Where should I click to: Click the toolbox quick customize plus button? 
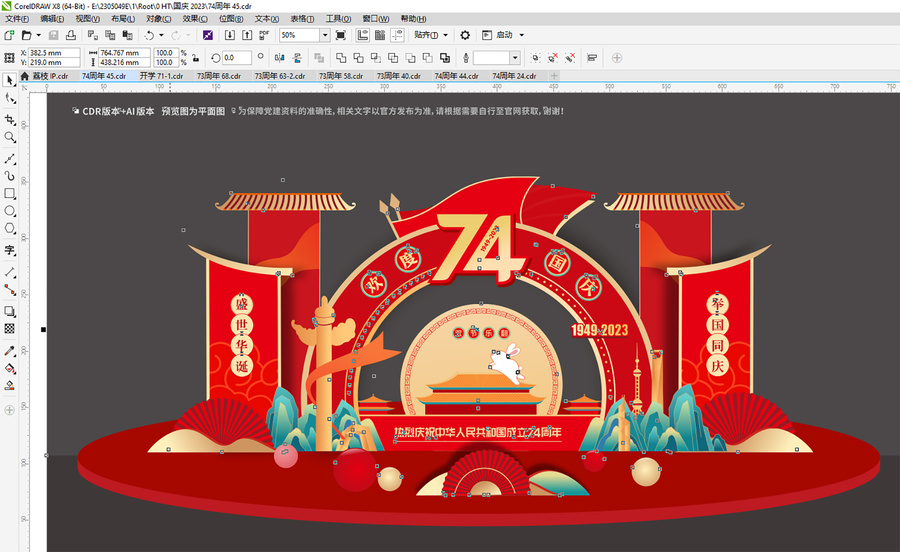[9, 410]
